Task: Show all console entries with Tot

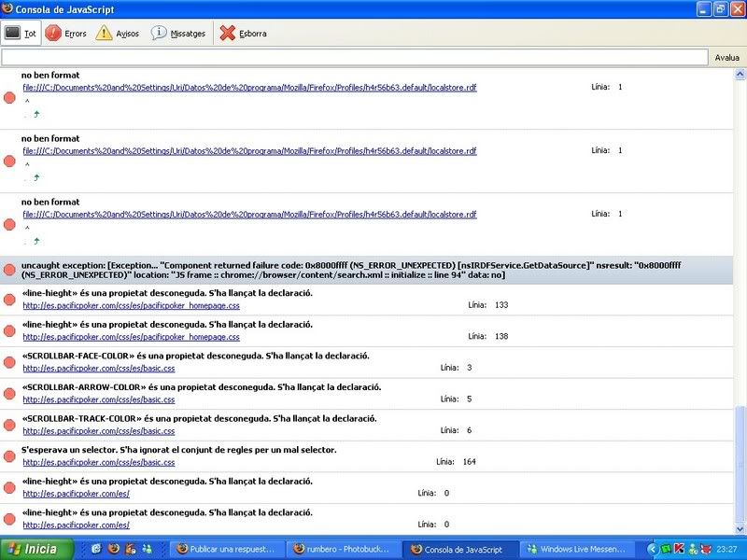Action: coord(21,34)
